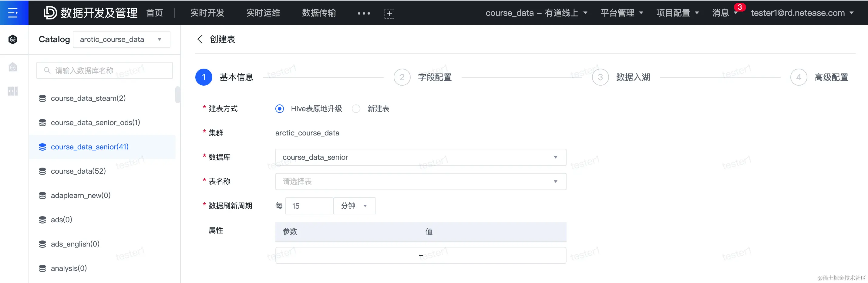
Task: Open the 数据传输 navigation item
Action: pos(319,13)
